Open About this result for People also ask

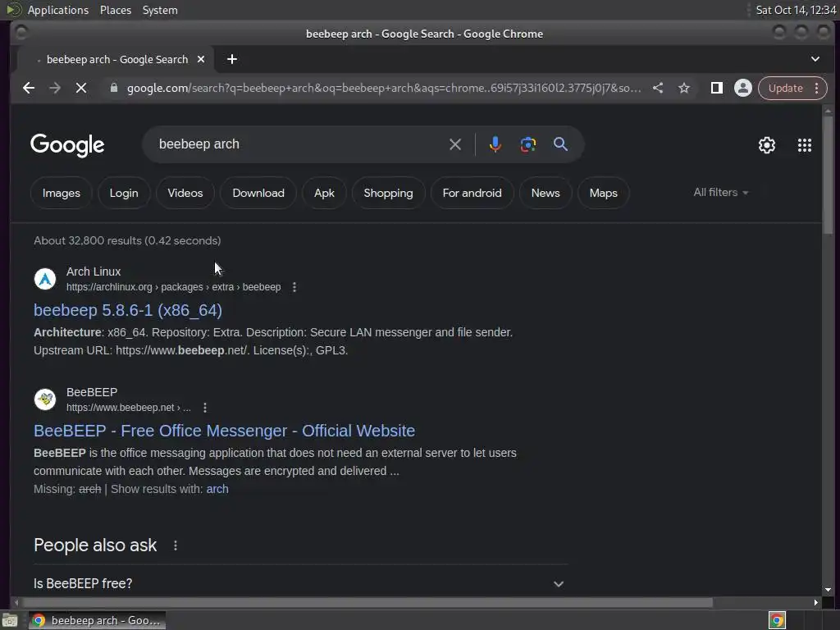tap(176, 546)
